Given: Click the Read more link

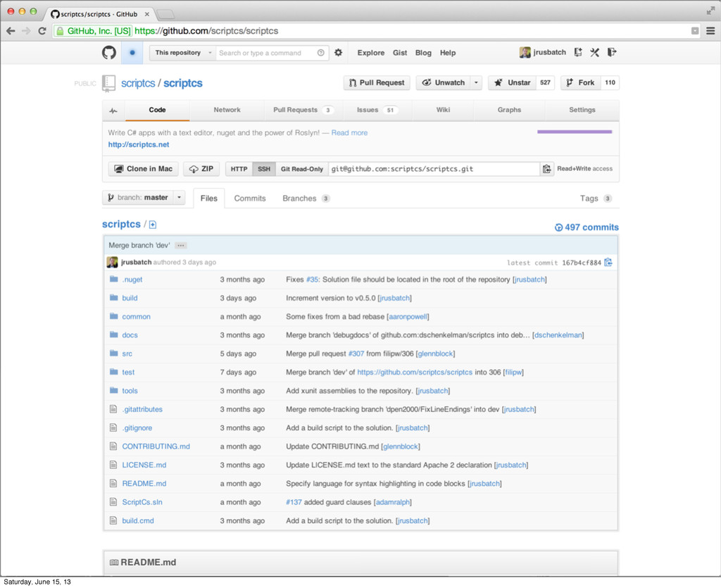Looking at the screenshot, I should click(x=349, y=133).
